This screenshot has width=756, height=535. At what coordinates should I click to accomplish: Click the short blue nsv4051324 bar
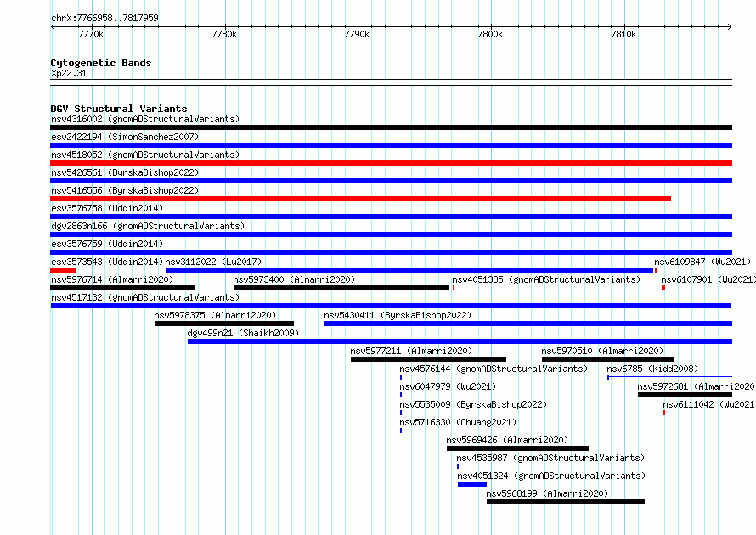tap(472, 484)
